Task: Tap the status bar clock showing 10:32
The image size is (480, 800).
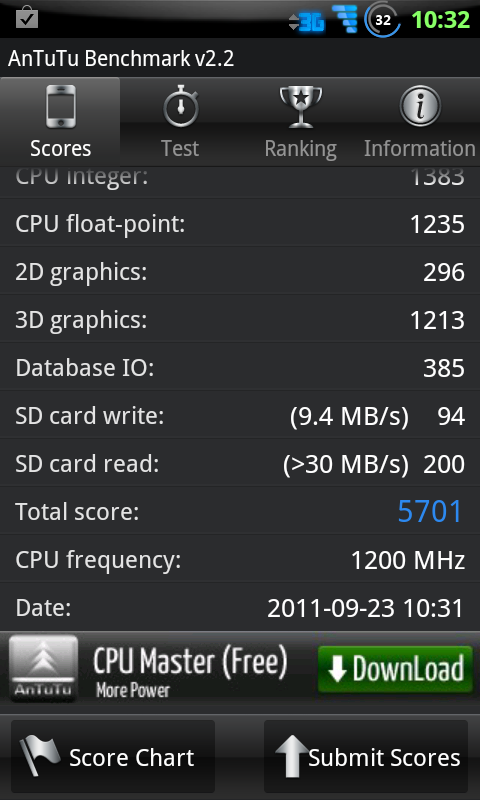Action: click(441, 20)
